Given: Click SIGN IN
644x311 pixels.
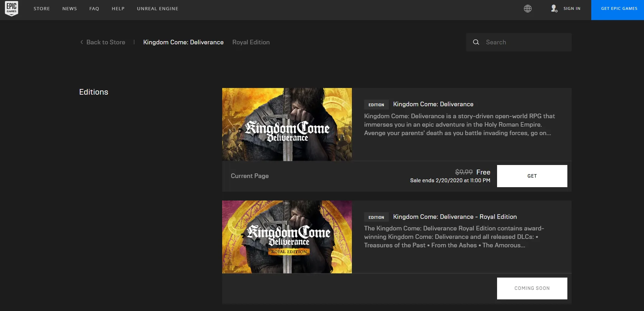Looking at the screenshot, I should click(572, 8).
